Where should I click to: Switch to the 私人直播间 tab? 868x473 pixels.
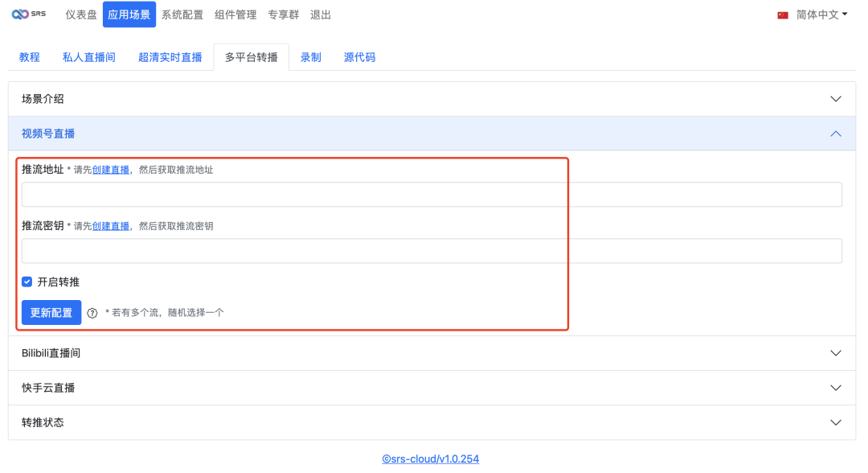click(88, 57)
